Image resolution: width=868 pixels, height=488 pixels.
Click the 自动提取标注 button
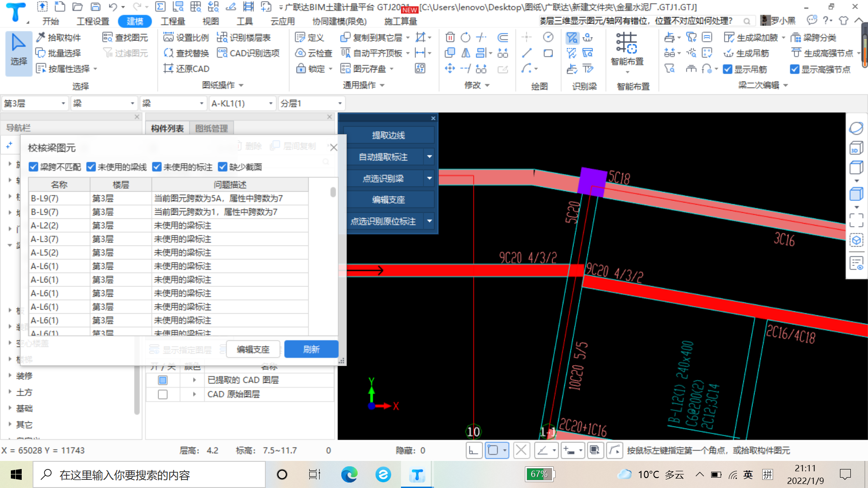(x=383, y=157)
